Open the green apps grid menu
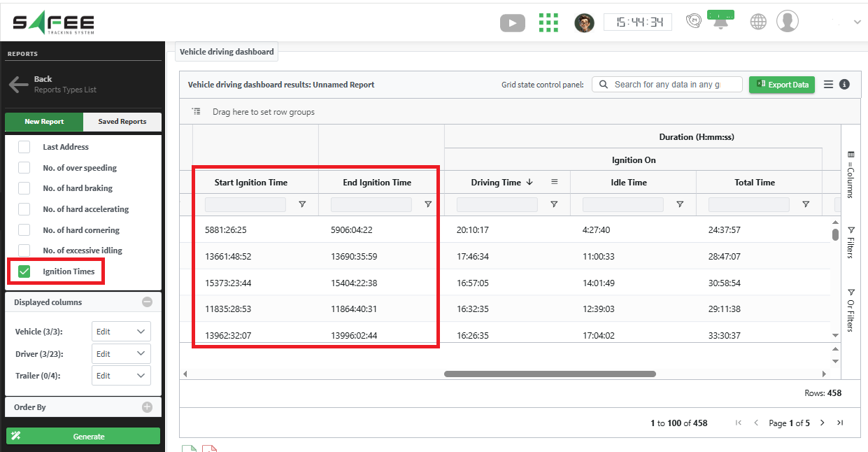 (548, 22)
